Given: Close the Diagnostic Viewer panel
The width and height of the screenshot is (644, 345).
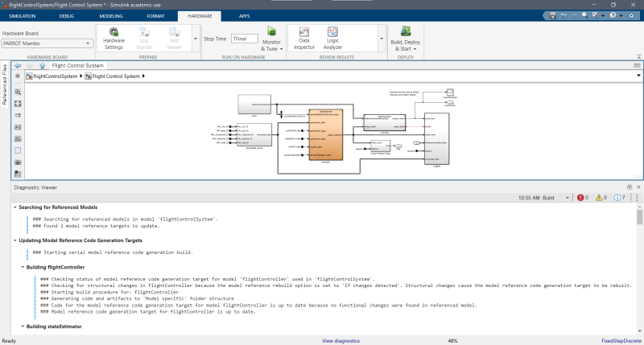Looking at the screenshot, I should (638, 187).
